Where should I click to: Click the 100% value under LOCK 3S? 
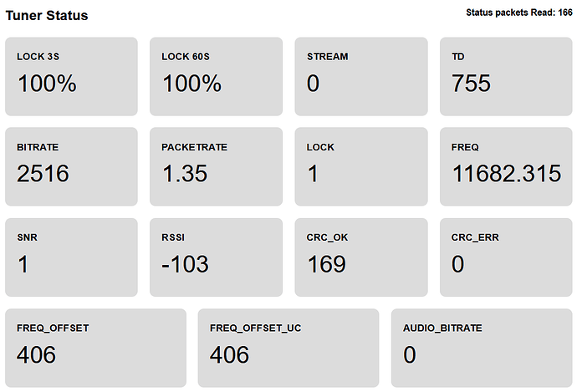47,84
